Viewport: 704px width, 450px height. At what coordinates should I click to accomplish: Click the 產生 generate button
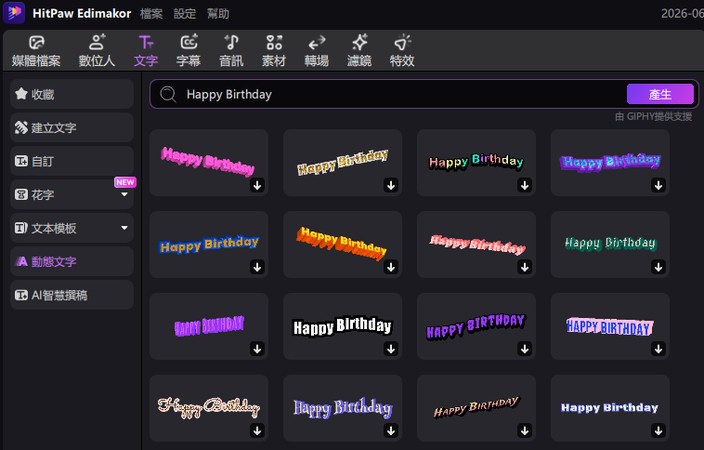tap(660, 94)
